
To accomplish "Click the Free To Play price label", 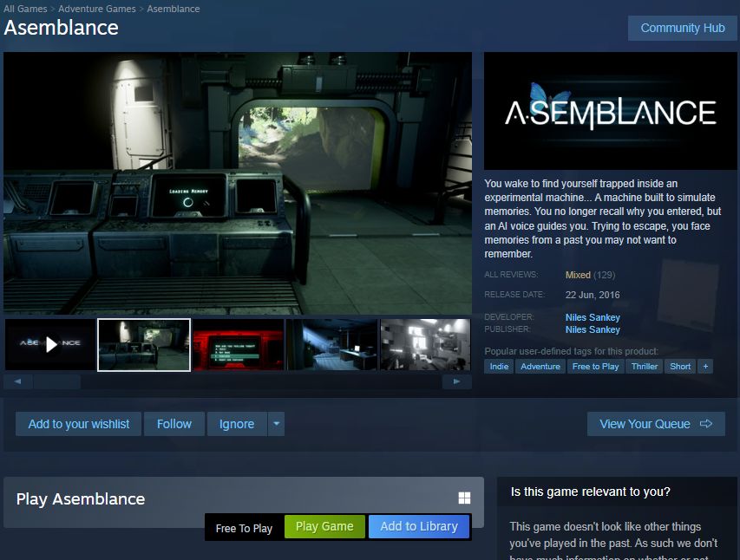I will click(x=244, y=529).
